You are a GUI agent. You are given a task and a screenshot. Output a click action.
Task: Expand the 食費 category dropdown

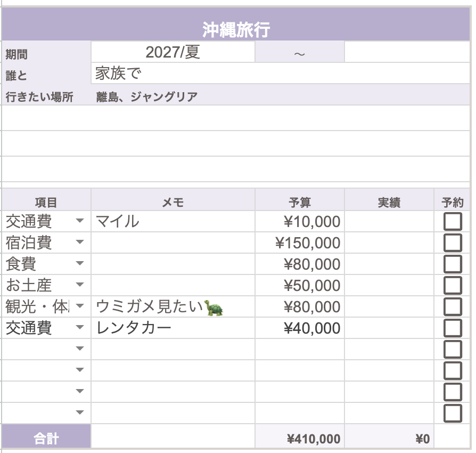79,263
